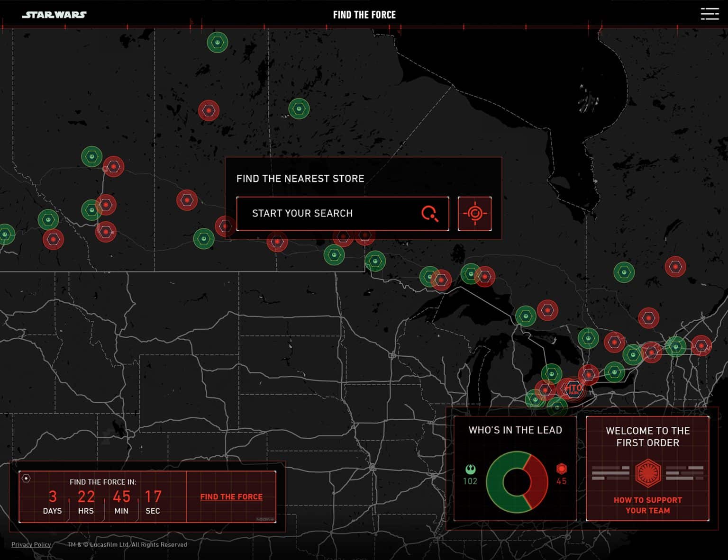Screen dimensions: 728x560
Task: Click the large First Order emblem in welcome card
Action: click(647, 473)
